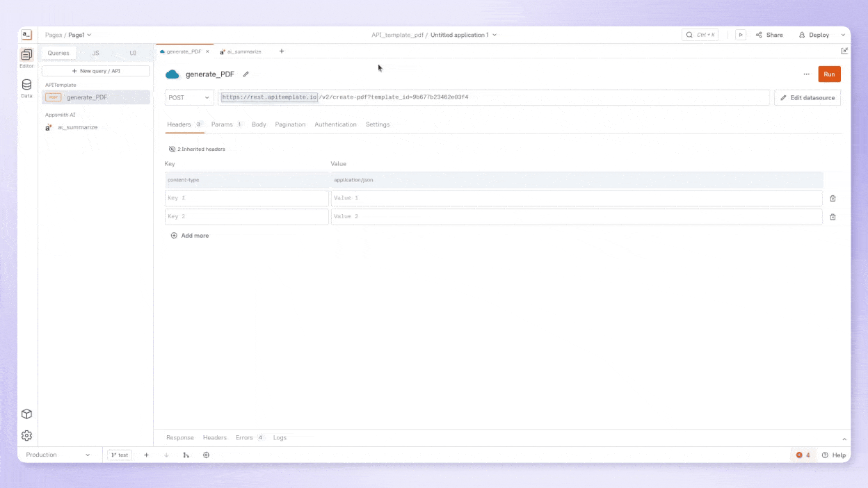Expand the Production environment dropdown
Viewport: 868px width, 488px height.
(x=59, y=455)
